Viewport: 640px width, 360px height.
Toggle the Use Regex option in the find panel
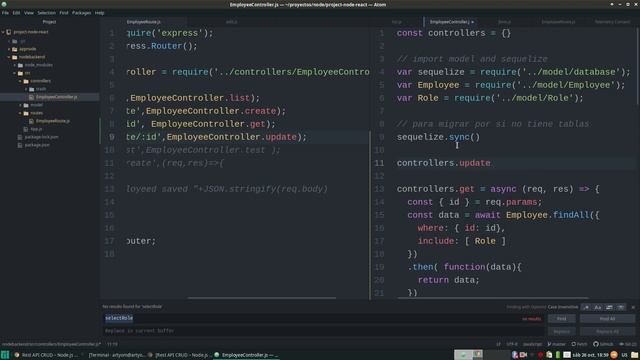tap(587, 307)
